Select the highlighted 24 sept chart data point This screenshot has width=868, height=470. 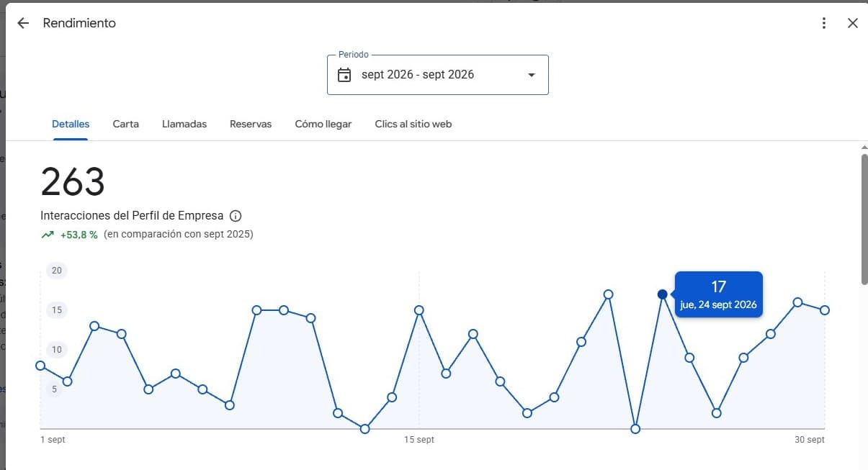(663, 294)
